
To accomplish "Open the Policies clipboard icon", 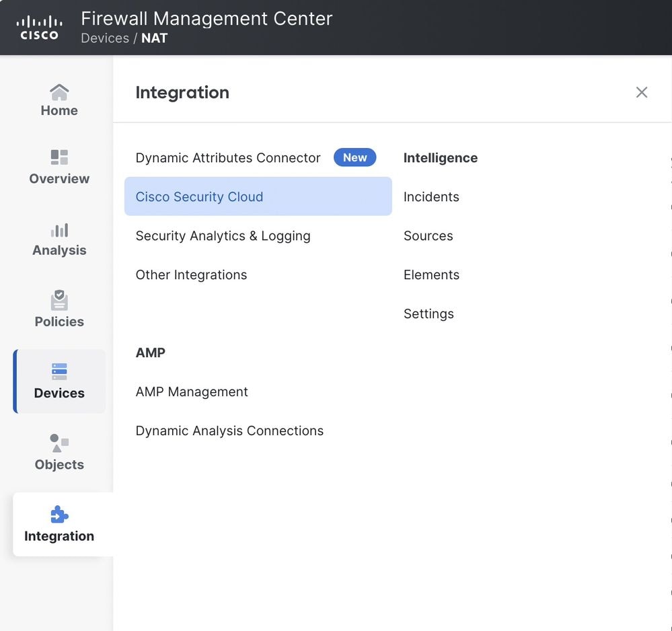I will tap(59, 300).
